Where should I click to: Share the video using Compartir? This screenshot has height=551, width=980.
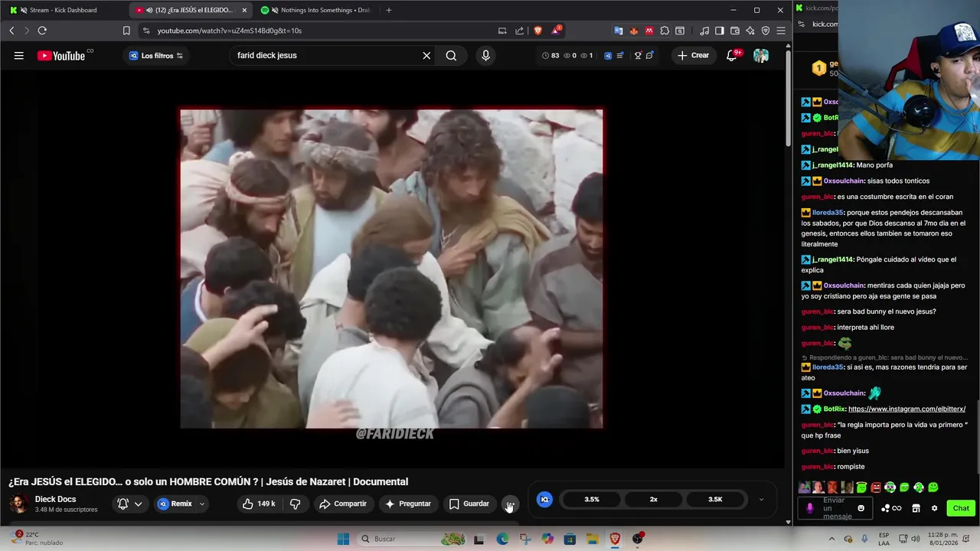(342, 504)
